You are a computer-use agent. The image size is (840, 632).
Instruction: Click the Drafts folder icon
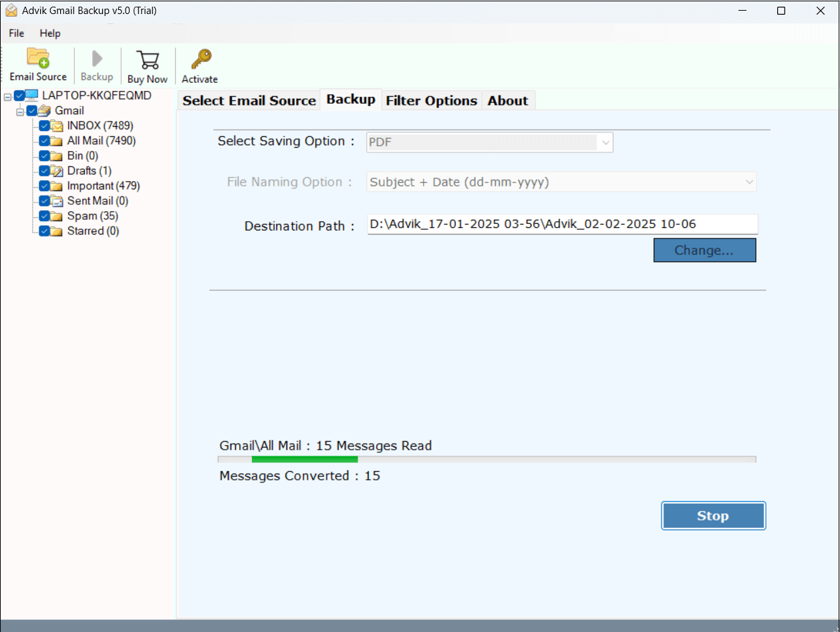point(57,171)
